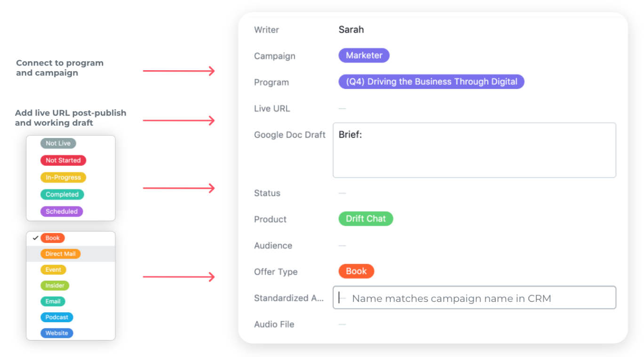Screen dimensions: 644x357
Task: Focus the Standardized name input field
Action: pos(474,298)
